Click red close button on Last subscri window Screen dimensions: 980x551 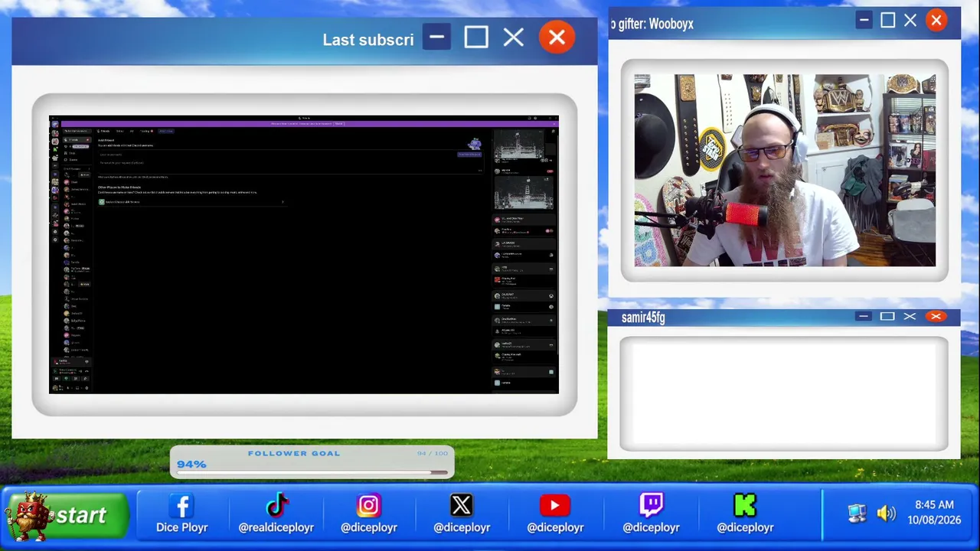[x=557, y=37]
